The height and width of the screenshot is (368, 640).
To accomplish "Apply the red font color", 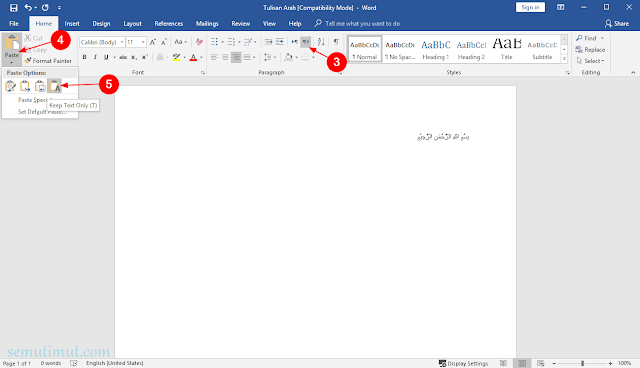I will coord(193,57).
